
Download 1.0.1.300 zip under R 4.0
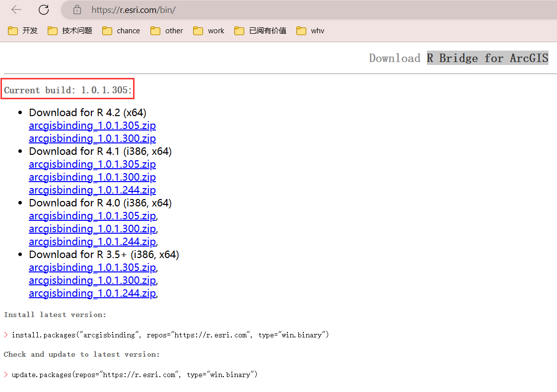click(x=92, y=229)
